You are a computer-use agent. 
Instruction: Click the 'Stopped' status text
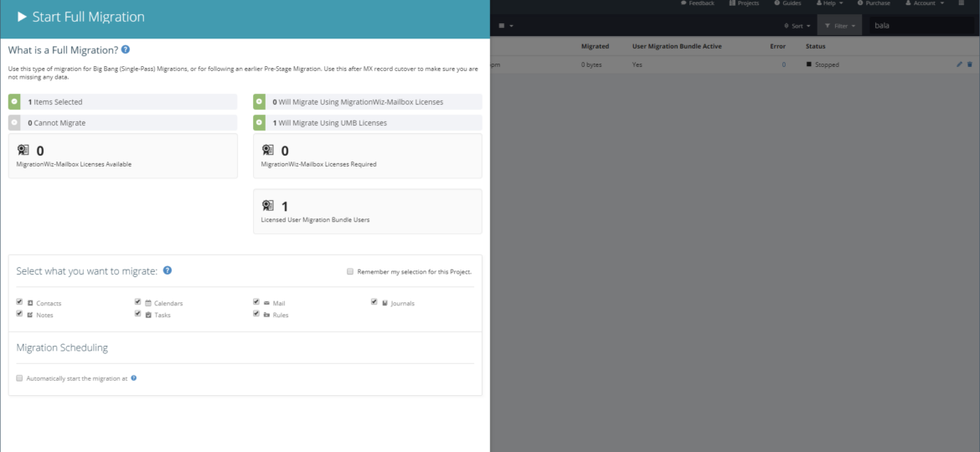tap(827, 64)
